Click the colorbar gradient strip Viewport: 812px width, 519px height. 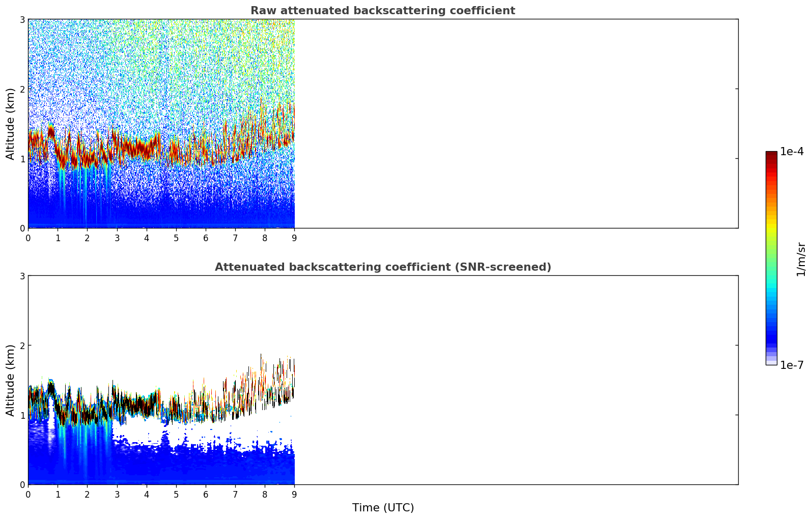click(x=771, y=258)
